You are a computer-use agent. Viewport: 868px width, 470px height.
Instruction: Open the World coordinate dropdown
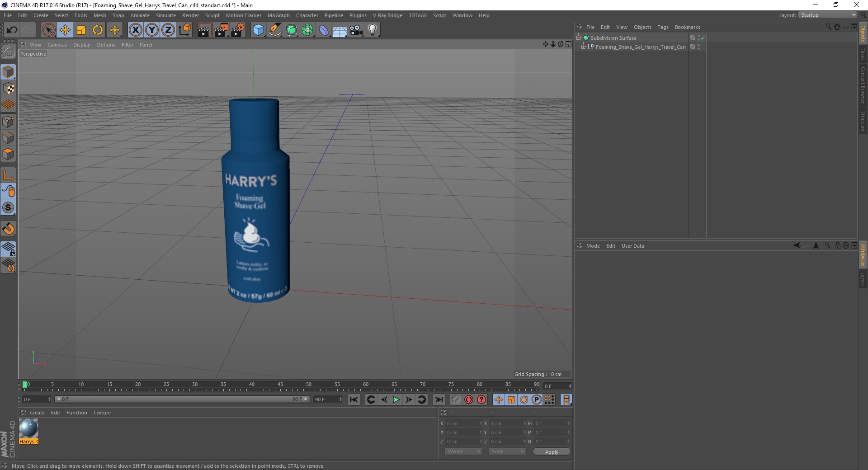[x=463, y=451]
